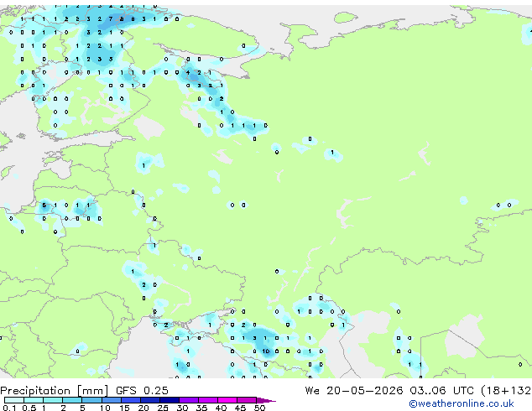Select legend swatch between 30 and 35
Screen dimensions: 532x411
tap(189, 400)
